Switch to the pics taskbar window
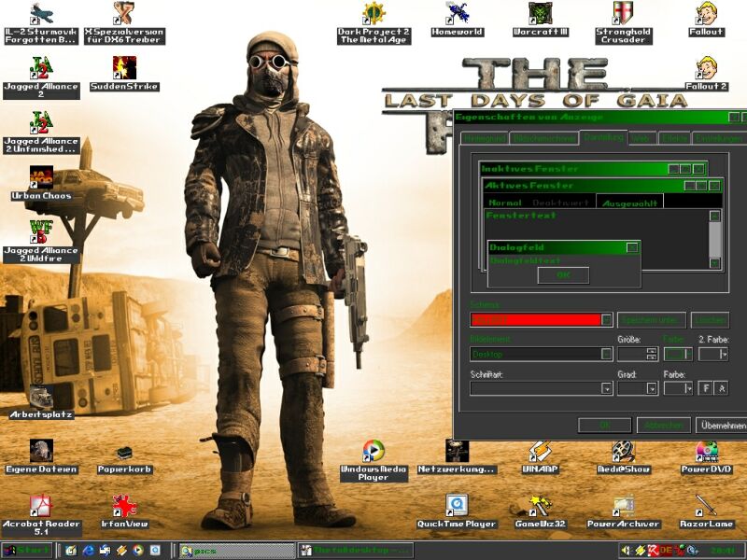Screen dimensions: 747x560 [x=237, y=551]
